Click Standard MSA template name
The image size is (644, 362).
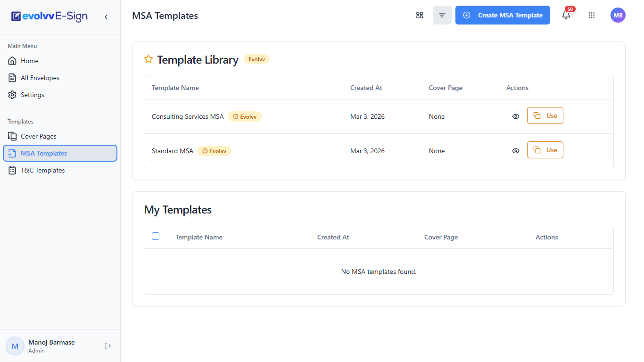[x=173, y=151]
